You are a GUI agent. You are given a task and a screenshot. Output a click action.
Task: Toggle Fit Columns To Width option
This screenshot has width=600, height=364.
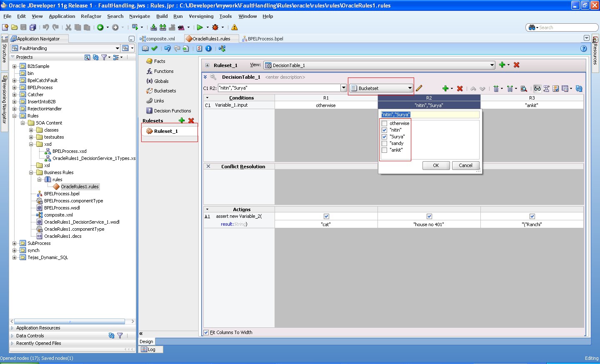pos(206,332)
